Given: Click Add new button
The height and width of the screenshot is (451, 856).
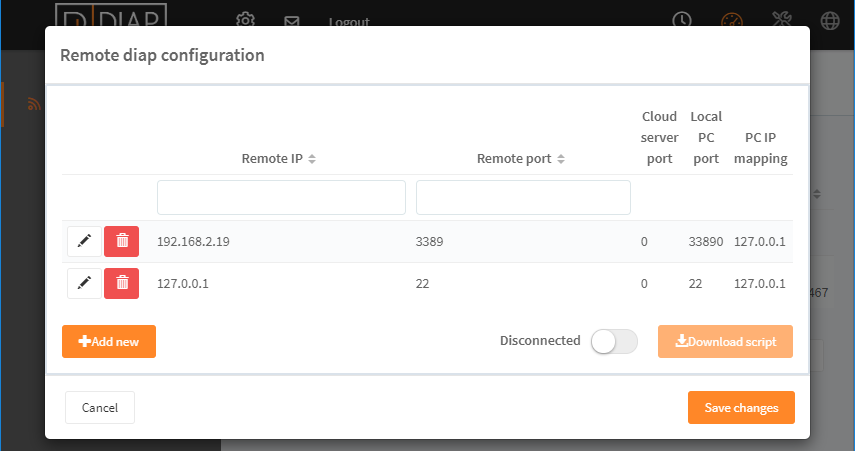Looking at the screenshot, I should (109, 342).
